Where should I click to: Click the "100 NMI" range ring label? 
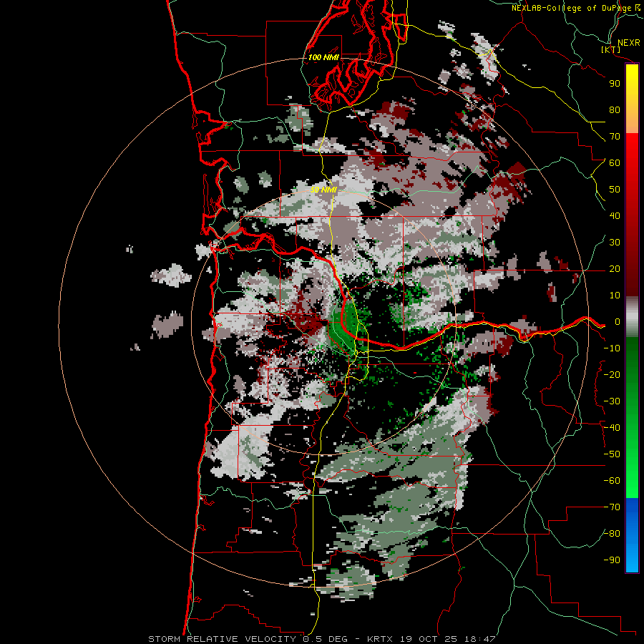click(323, 57)
